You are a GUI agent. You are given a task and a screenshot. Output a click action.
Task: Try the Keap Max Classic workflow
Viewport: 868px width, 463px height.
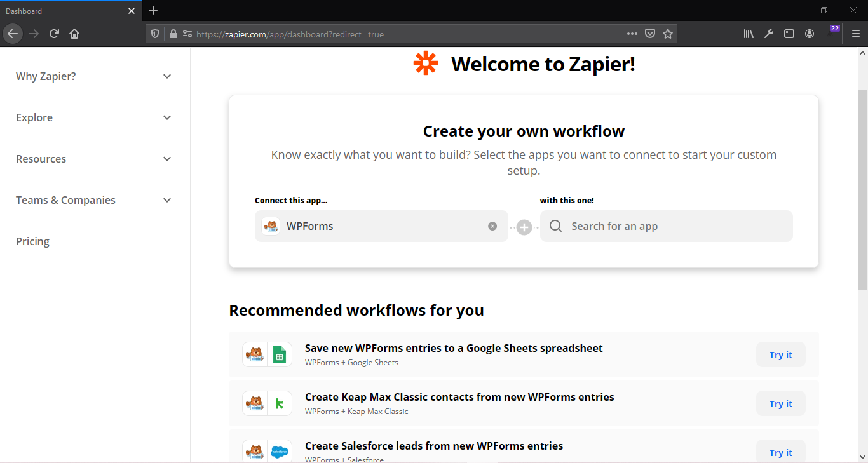781,403
